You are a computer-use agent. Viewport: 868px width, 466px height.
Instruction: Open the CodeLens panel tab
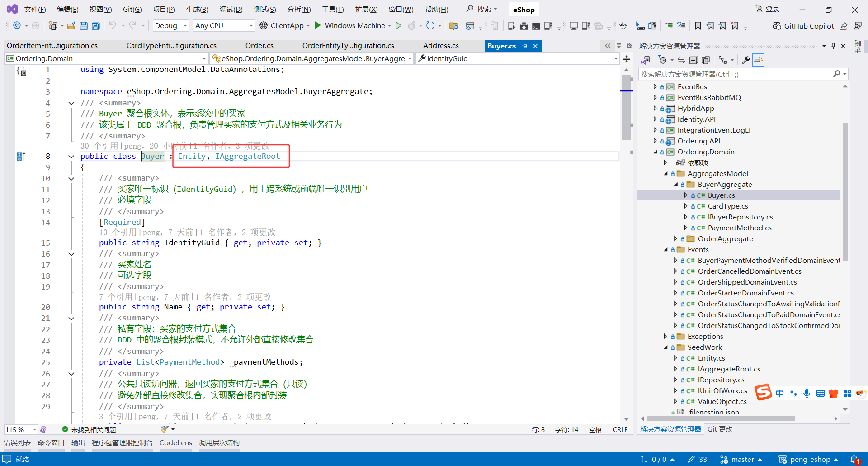click(176, 443)
